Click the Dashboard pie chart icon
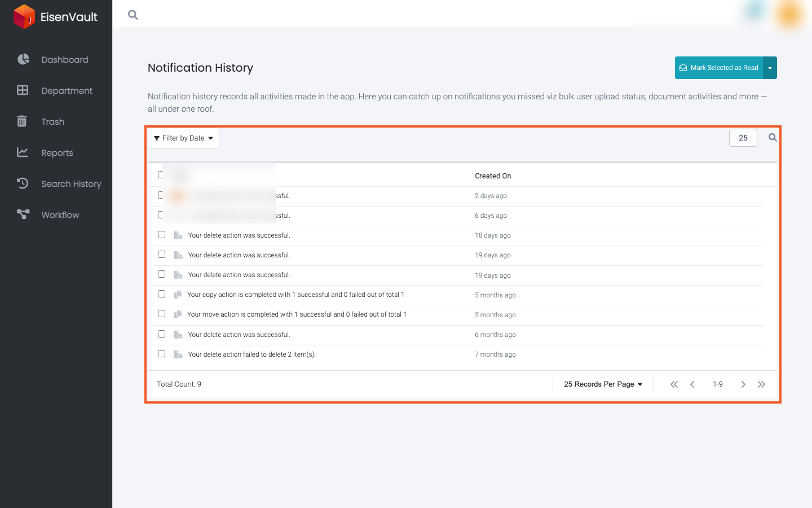This screenshot has height=508, width=812. pos(23,59)
